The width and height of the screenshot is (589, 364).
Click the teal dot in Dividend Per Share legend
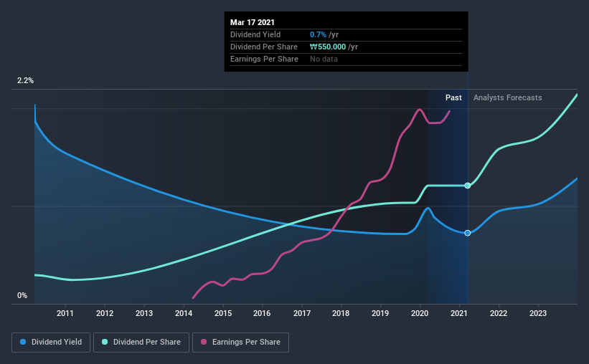(105, 342)
